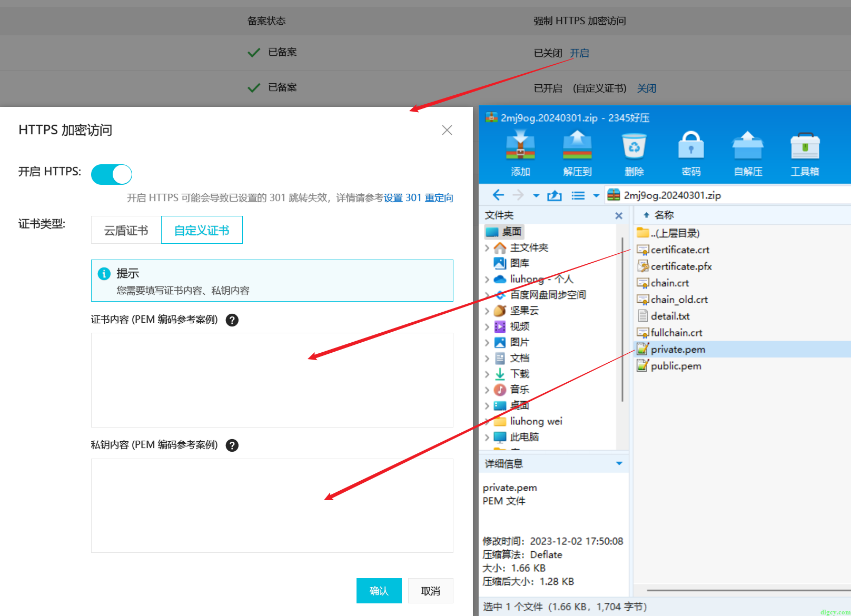Click help icon next to 证书内容

tap(232, 320)
